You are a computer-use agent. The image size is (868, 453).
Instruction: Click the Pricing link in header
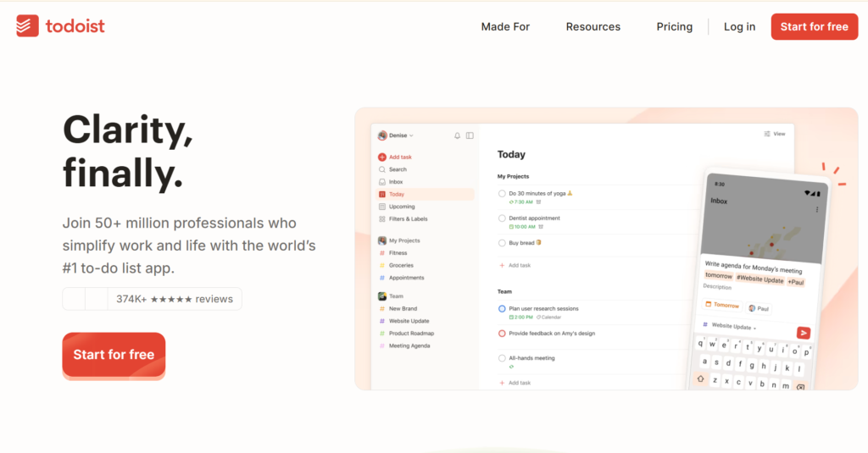click(x=674, y=27)
